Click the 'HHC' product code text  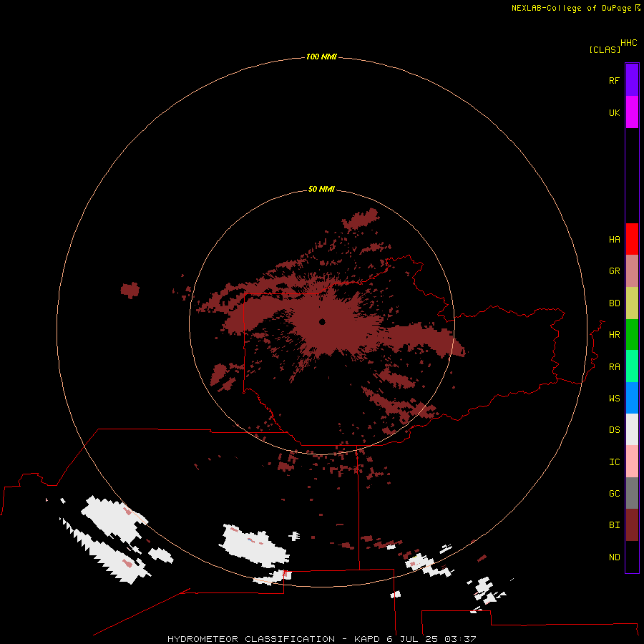(628, 43)
